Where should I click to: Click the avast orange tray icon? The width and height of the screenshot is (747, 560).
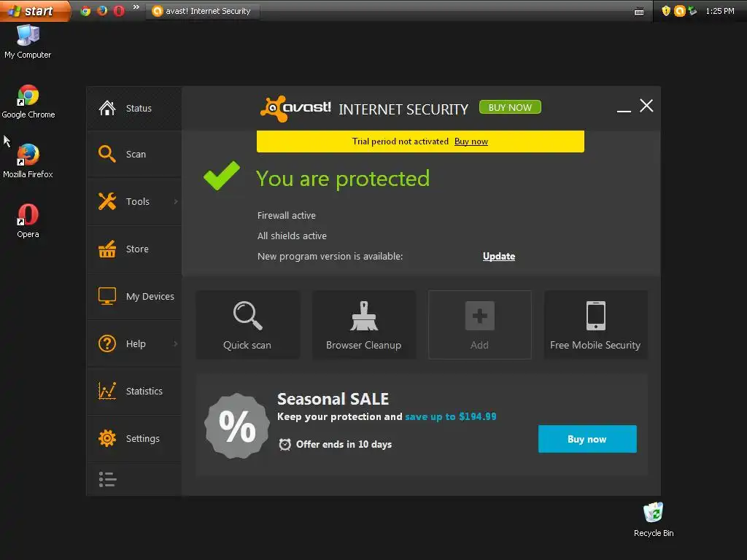click(x=680, y=11)
